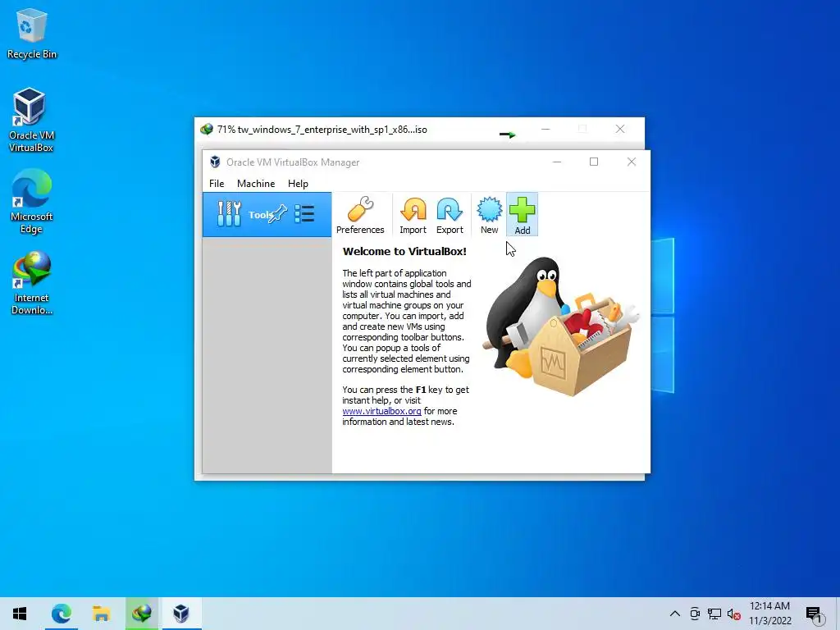The width and height of the screenshot is (840, 630).
Task: Switch to Internet Download Manager taskbar button
Action: 141,614
